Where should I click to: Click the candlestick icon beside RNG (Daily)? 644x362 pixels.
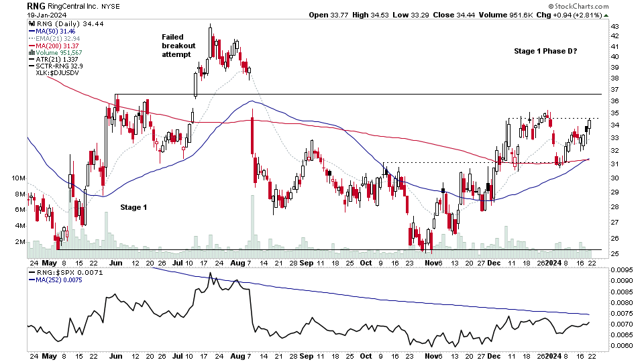click(x=32, y=24)
